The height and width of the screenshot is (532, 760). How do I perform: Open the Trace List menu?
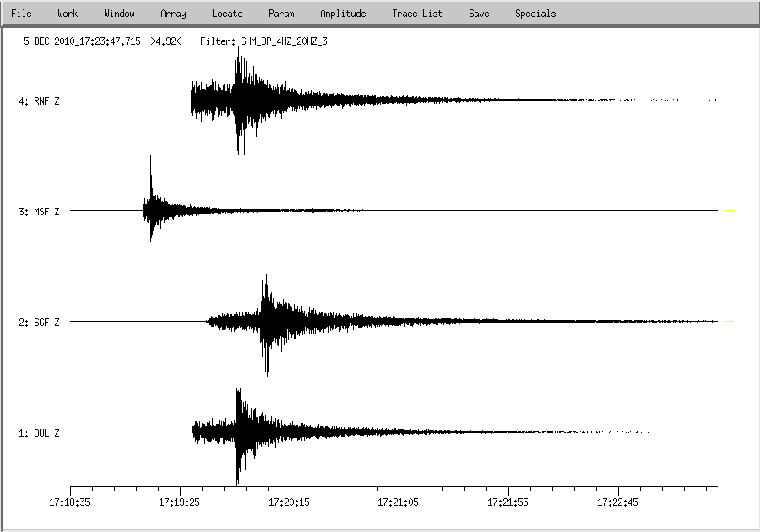click(417, 14)
